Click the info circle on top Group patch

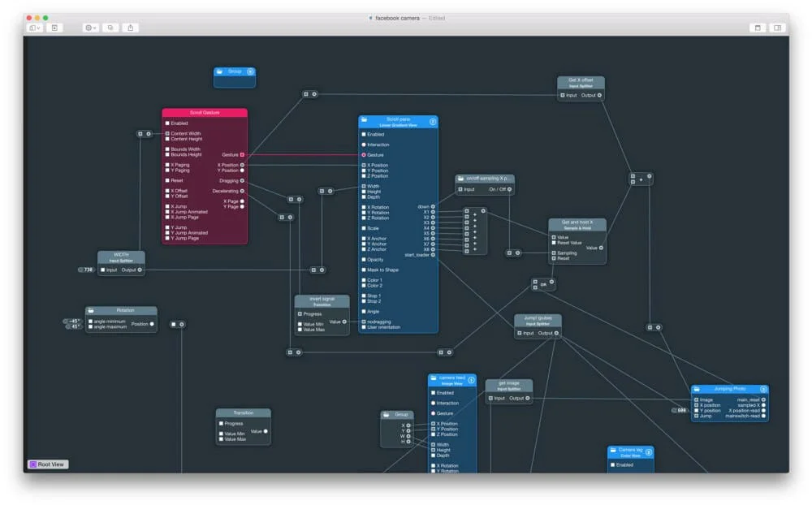coord(250,71)
